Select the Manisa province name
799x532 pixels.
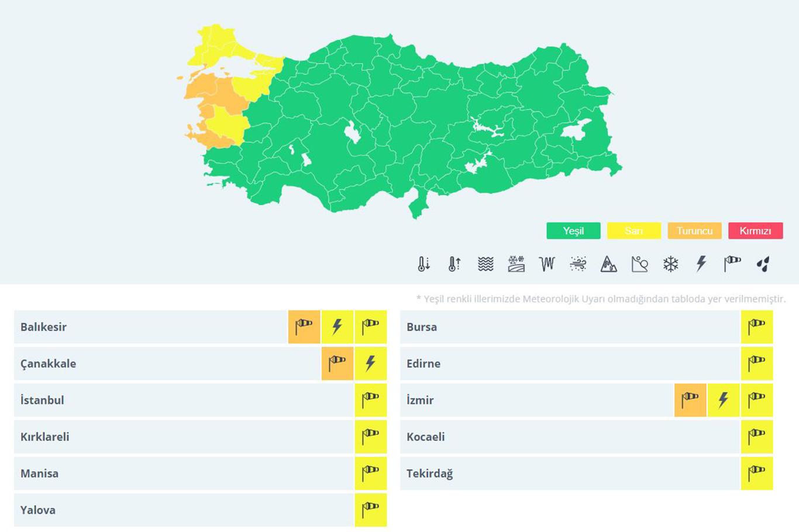pyautogui.click(x=39, y=474)
